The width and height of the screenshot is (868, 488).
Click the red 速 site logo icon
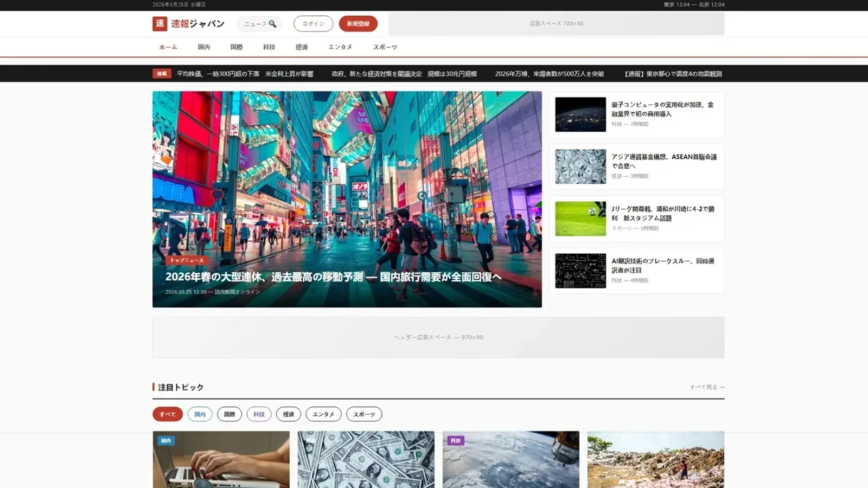(159, 23)
